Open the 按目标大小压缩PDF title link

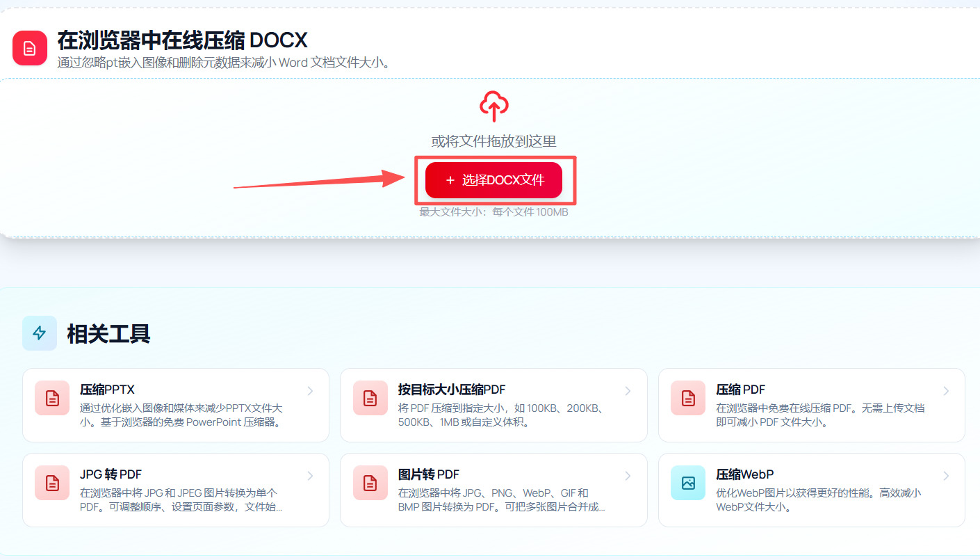(x=452, y=390)
